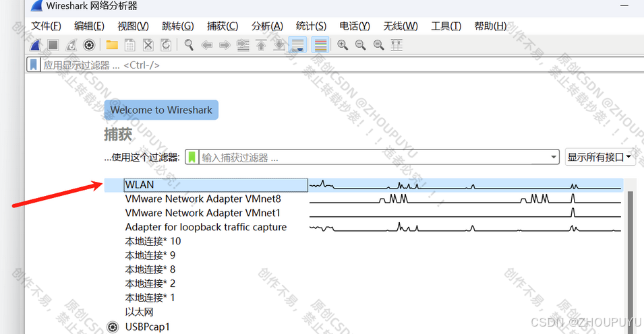The height and width of the screenshot is (334, 644).
Task: Click the zoom out magnifier icon
Action: 361,44
